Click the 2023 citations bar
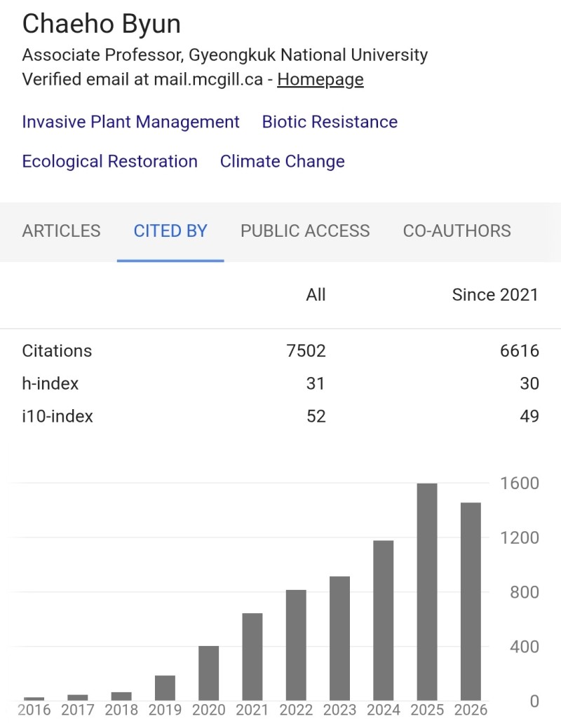 point(340,638)
